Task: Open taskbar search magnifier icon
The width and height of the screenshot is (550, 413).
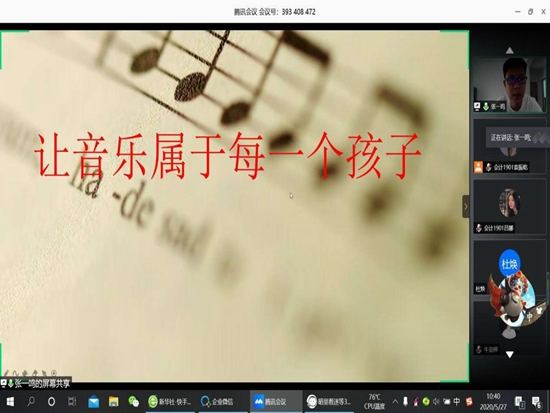Action: (31, 401)
